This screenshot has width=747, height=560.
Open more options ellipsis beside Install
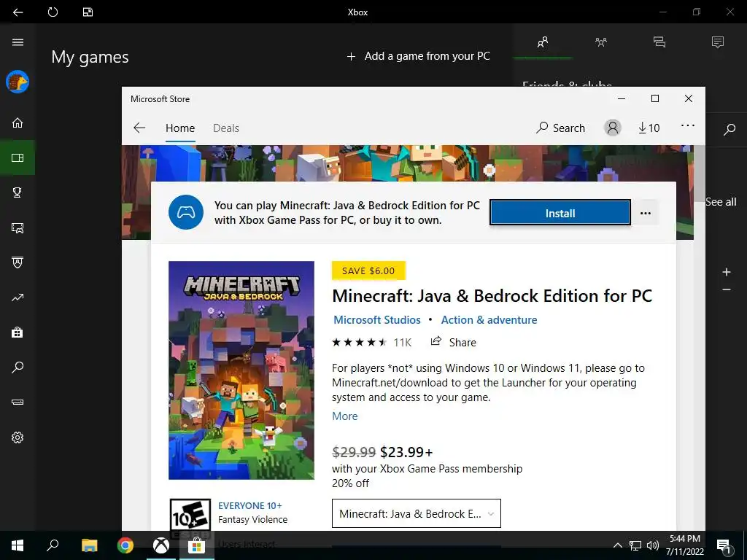646,213
